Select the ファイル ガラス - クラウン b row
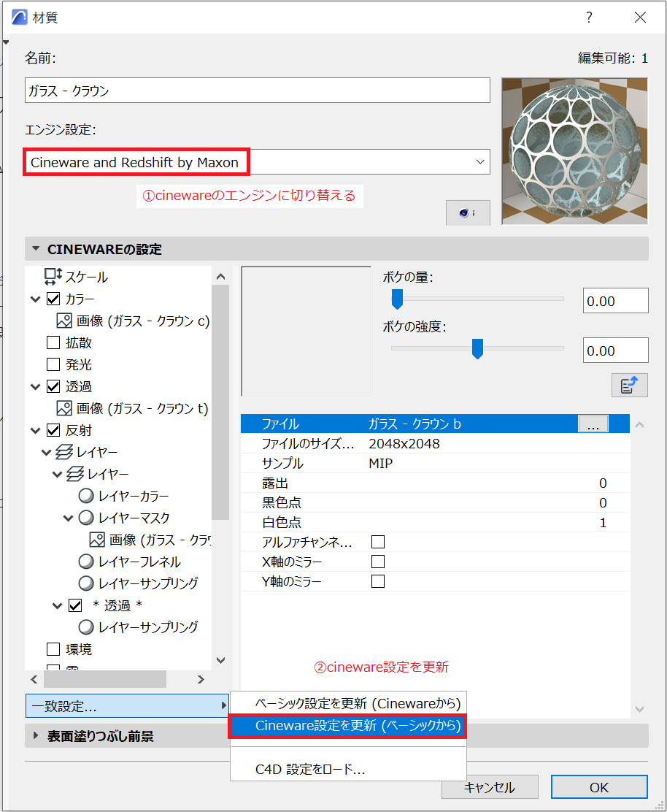This screenshot has height=812, width=667. (435, 424)
